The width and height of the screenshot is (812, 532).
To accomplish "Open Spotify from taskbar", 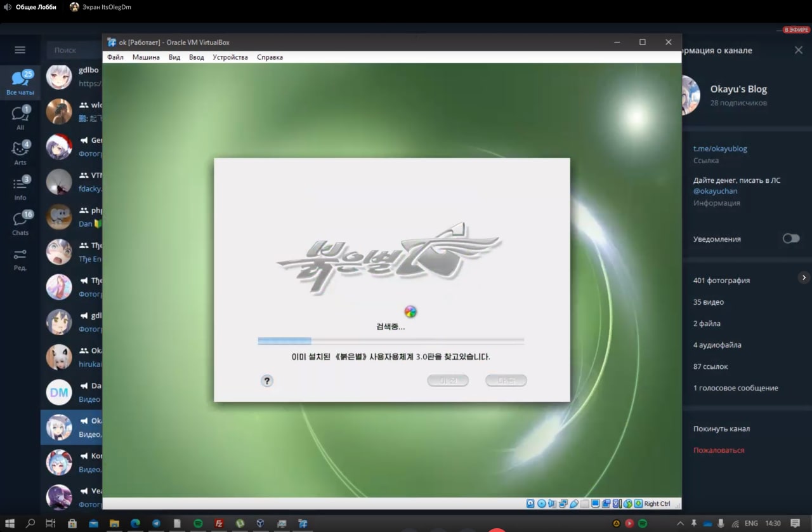I will [198, 524].
